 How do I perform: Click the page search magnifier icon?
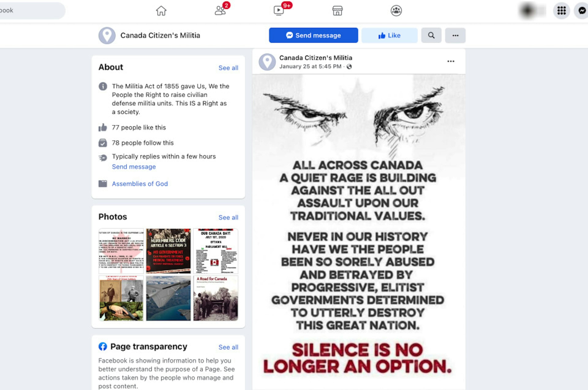(x=431, y=35)
